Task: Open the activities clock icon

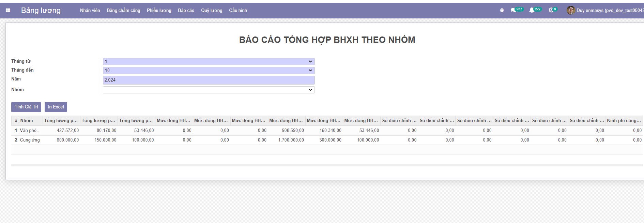Action: click(551, 11)
